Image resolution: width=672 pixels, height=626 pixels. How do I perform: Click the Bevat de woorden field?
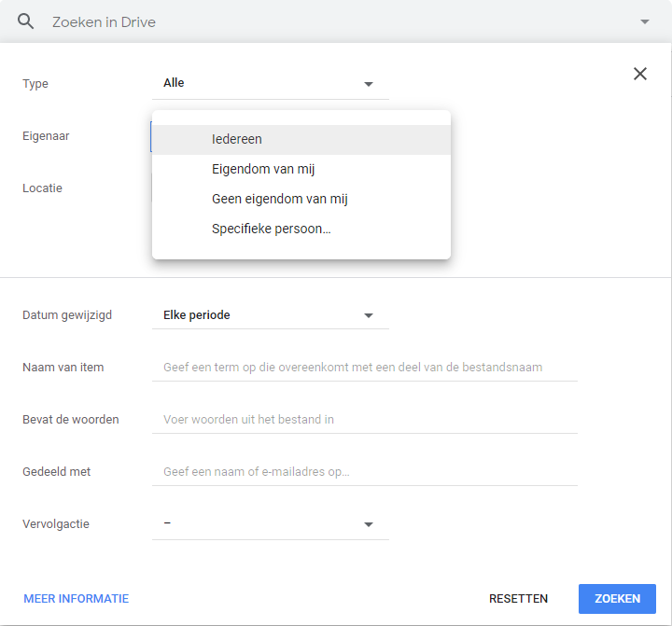tap(365, 420)
